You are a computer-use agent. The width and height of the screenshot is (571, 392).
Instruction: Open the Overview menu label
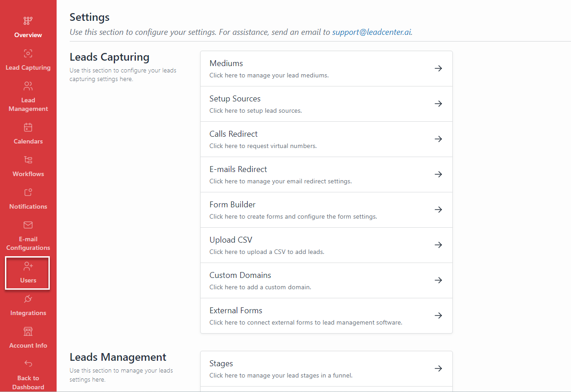coord(28,35)
